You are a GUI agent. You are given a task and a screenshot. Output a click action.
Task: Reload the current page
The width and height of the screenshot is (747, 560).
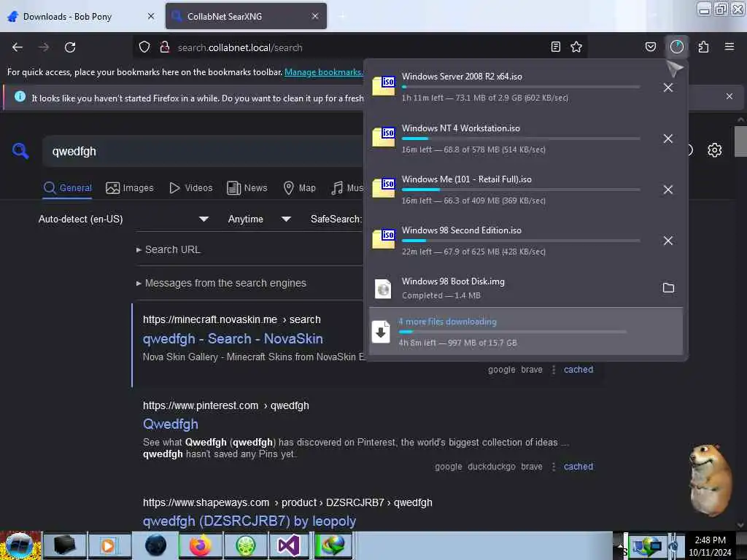(x=70, y=47)
